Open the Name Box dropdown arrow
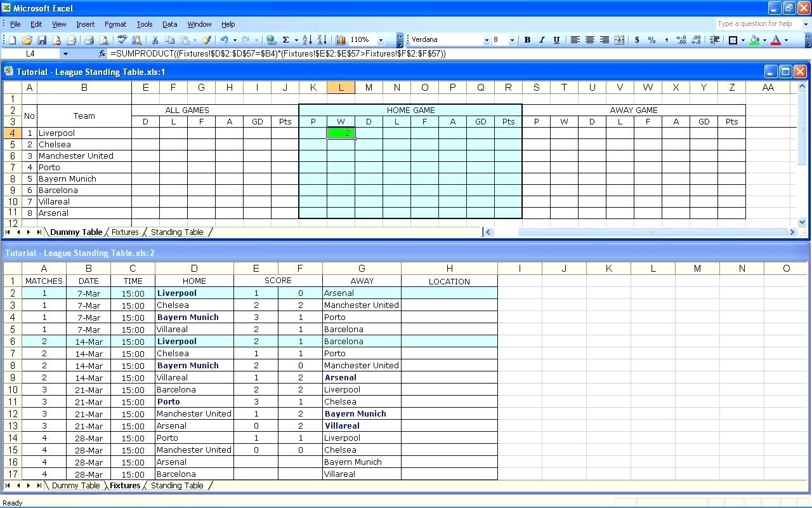Image resolution: width=812 pixels, height=508 pixels. 65,54
